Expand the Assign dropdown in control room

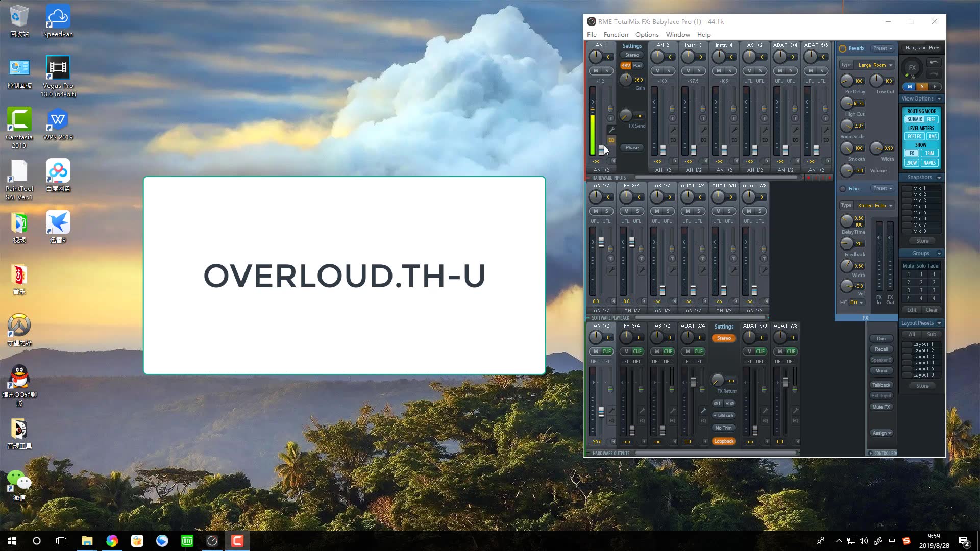coord(881,433)
